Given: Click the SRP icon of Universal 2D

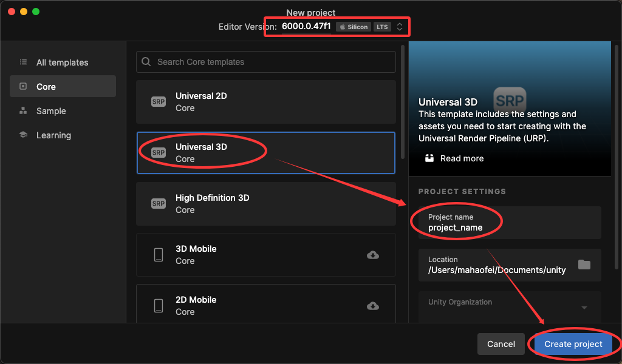Looking at the screenshot, I should click(159, 102).
